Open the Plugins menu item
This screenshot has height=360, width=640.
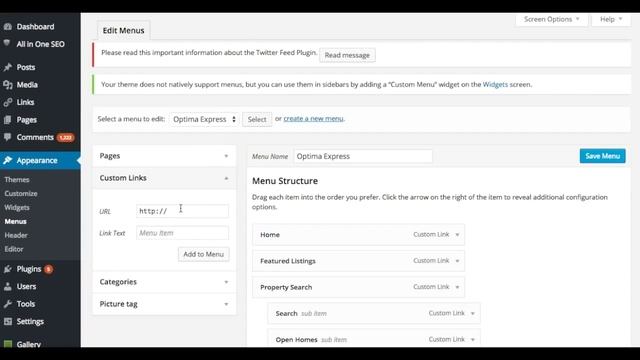point(29,269)
